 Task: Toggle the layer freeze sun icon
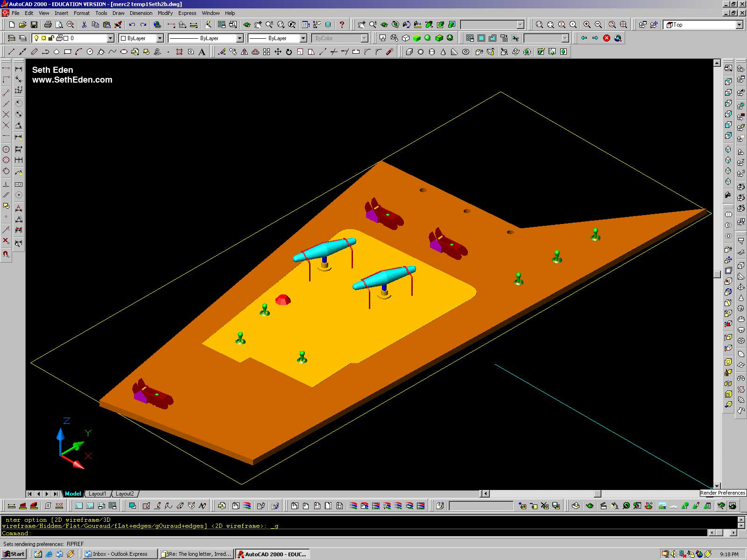pos(44,38)
